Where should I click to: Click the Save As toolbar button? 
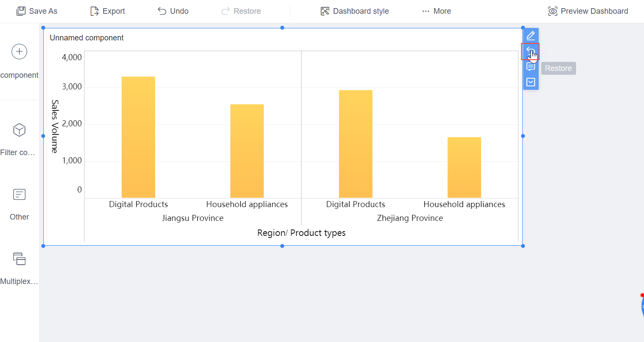point(37,11)
